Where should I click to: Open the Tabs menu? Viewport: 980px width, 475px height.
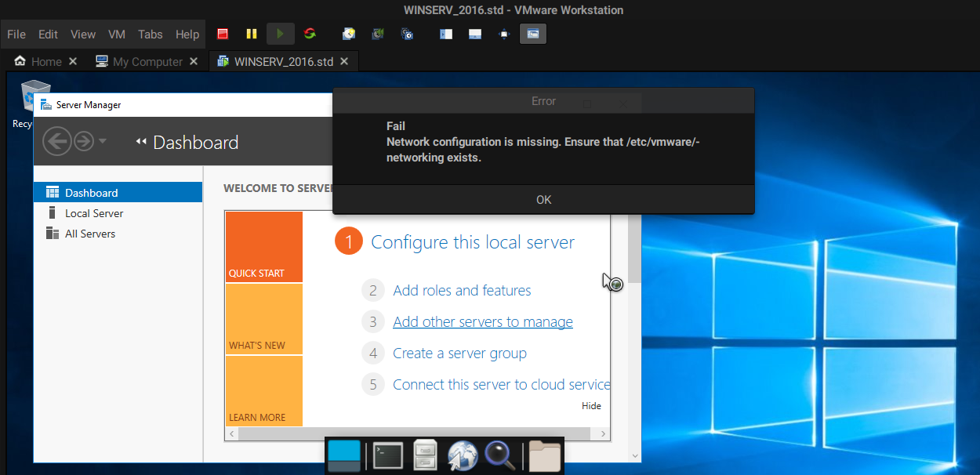[151, 34]
